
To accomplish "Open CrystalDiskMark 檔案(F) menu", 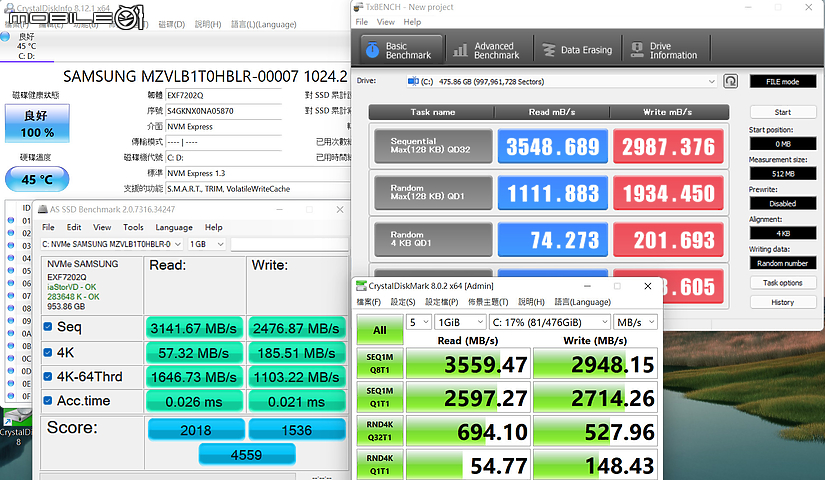I will coord(368,302).
